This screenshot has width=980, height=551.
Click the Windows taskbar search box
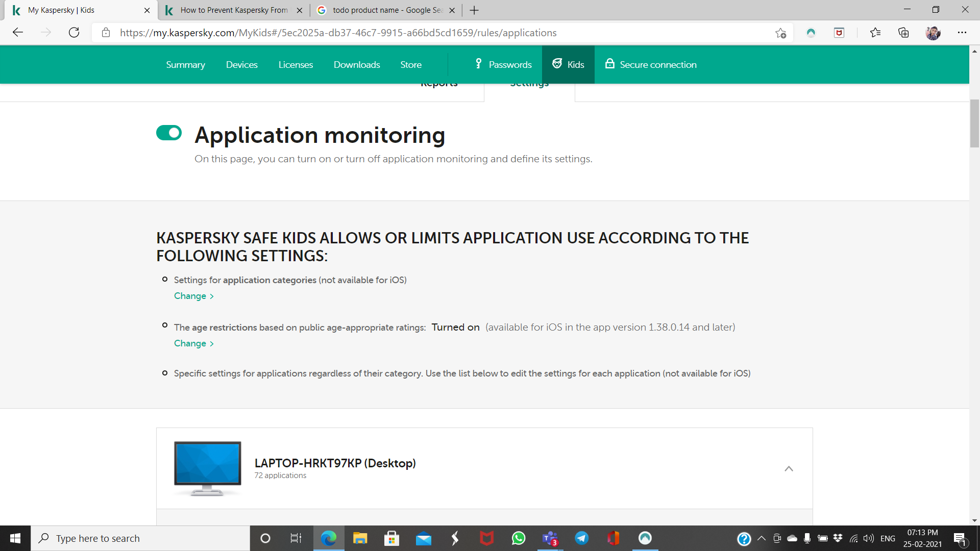[140, 538]
